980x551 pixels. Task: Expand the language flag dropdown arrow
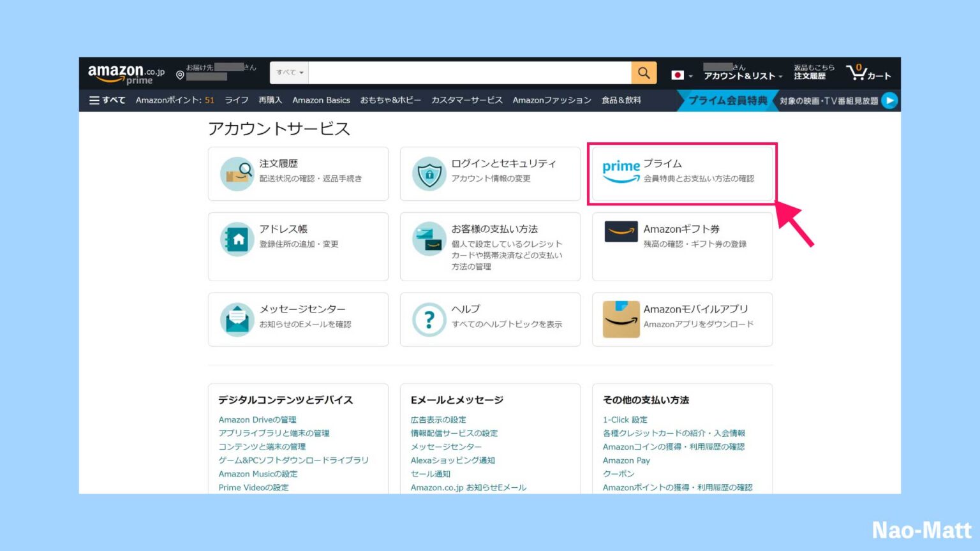[x=690, y=77]
